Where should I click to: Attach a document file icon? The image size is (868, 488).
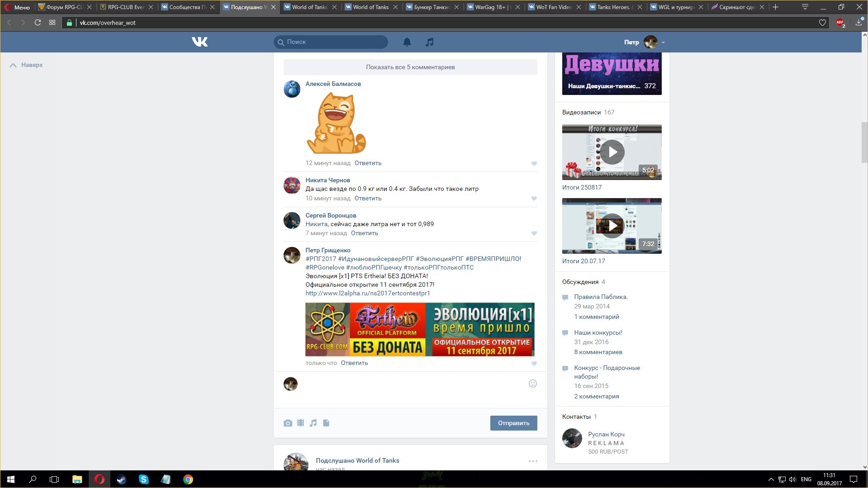pos(326,423)
